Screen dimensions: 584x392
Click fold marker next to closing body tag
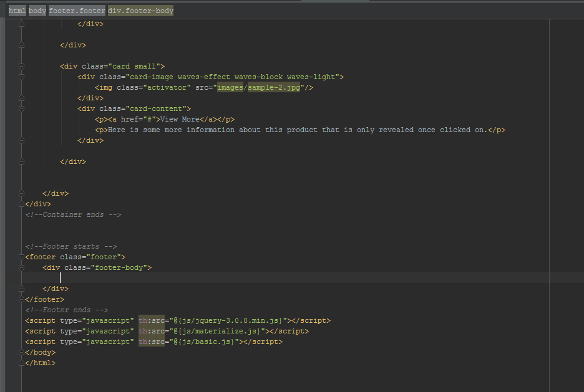click(x=22, y=352)
